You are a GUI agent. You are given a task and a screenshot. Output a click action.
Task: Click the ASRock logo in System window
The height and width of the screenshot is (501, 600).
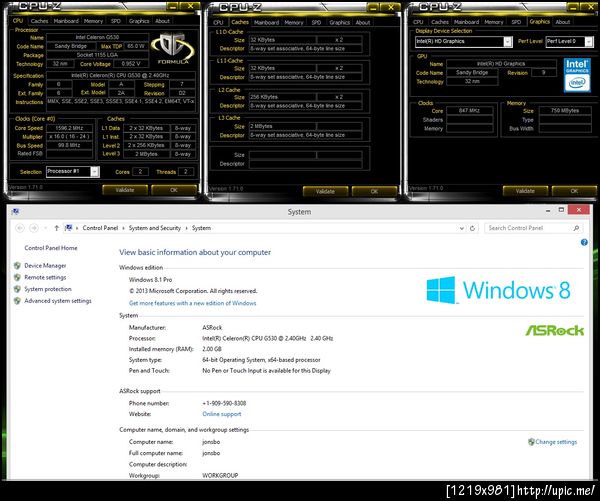[555, 330]
